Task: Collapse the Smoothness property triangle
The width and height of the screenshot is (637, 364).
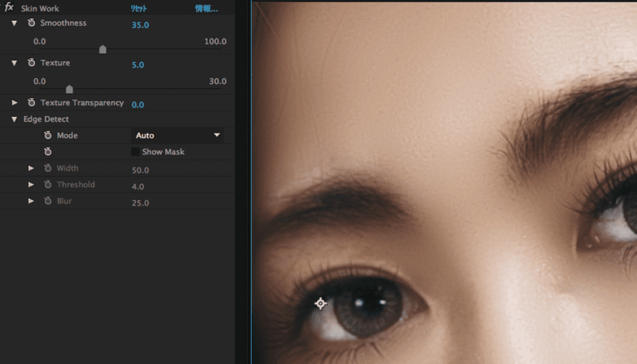Action: (14, 23)
